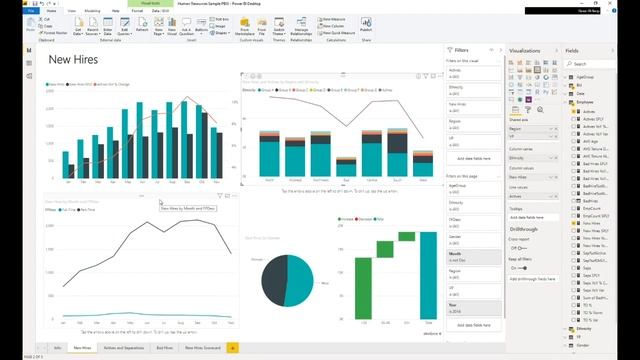Viewport: 640px width, 360px height.
Task: Switch to the Modeling ribbon tab
Action: click(x=92, y=11)
